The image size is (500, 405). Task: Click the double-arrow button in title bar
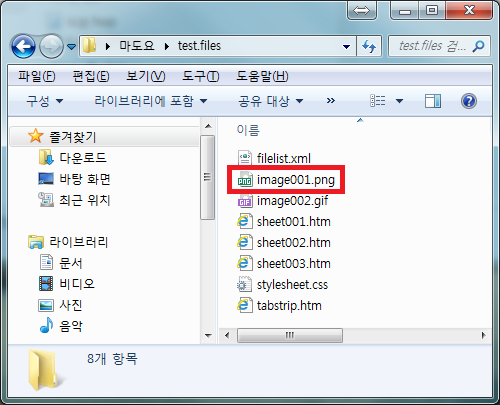coord(362,11)
